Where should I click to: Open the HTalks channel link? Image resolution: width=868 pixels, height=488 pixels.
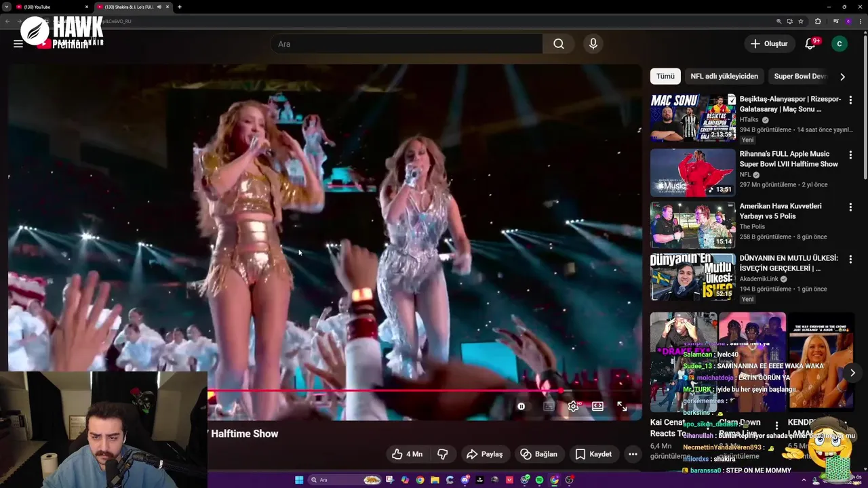[749, 120]
